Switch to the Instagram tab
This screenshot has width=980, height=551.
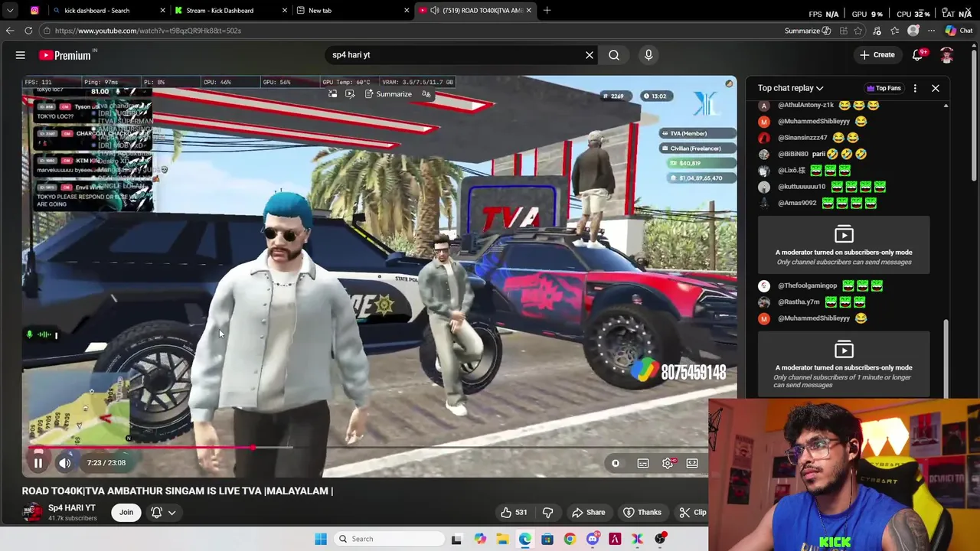coord(34,11)
